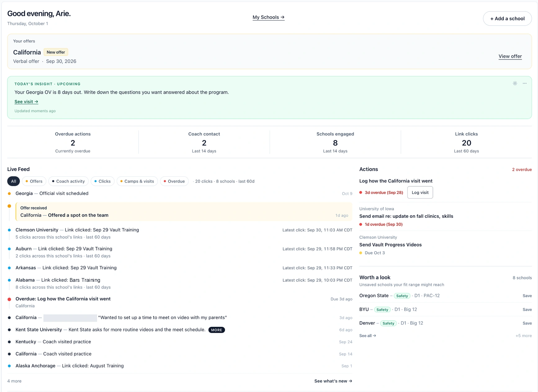538x392 pixels.
Task: Click the Add a school button
Action: click(507, 19)
